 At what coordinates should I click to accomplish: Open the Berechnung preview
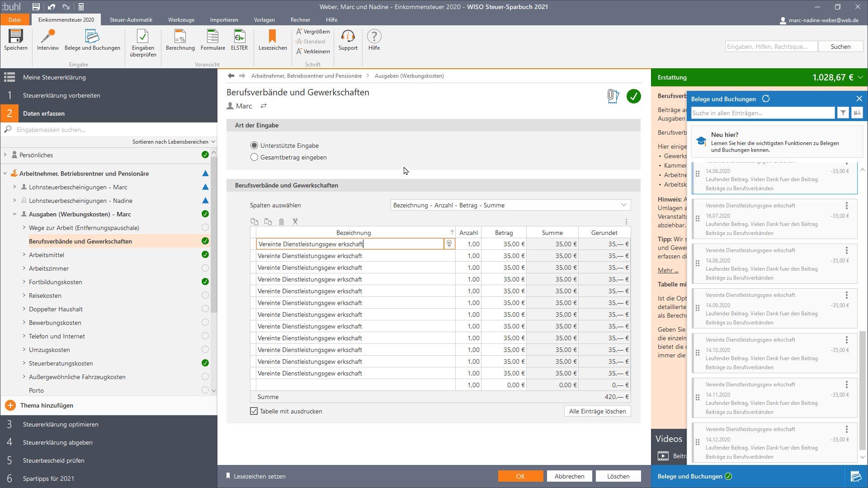tap(180, 40)
